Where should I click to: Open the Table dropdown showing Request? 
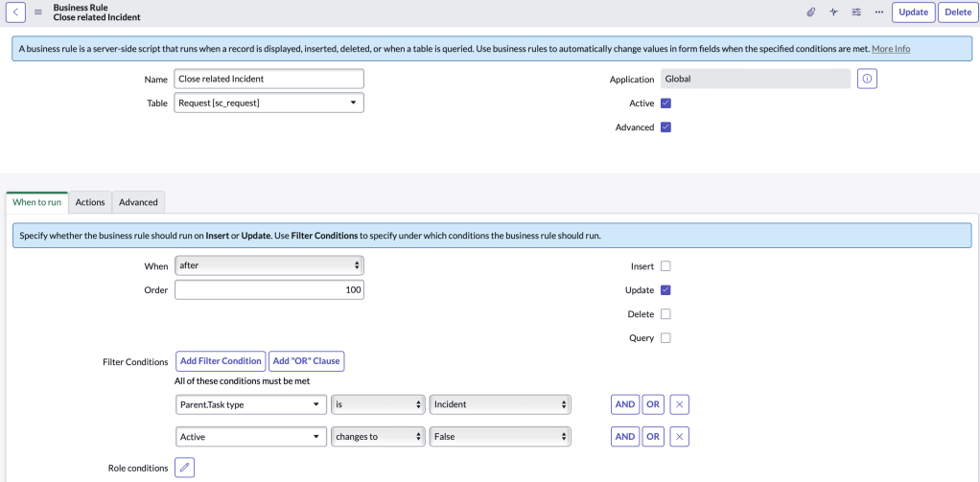point(269,103)
